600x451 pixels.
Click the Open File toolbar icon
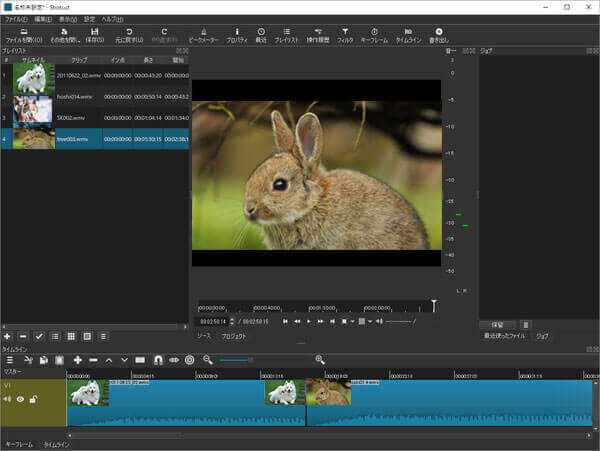click(x=21, y=34)
